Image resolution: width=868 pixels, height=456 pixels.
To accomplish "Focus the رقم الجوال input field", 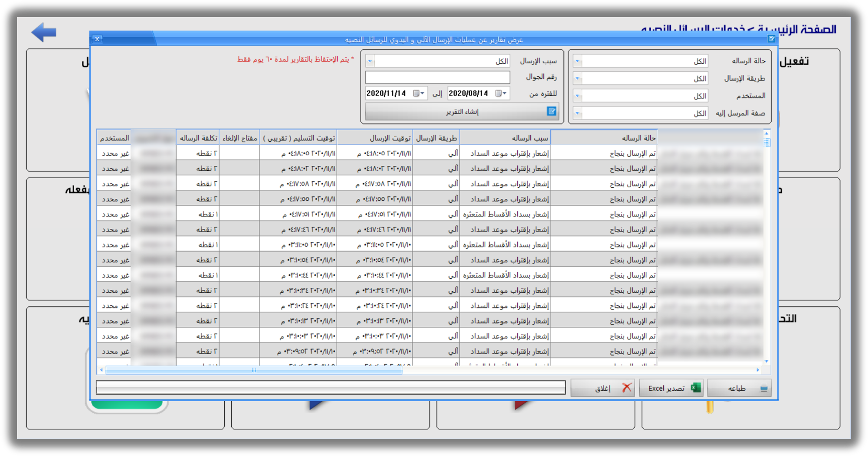I will pyautogui.click(x=438, y=77).
